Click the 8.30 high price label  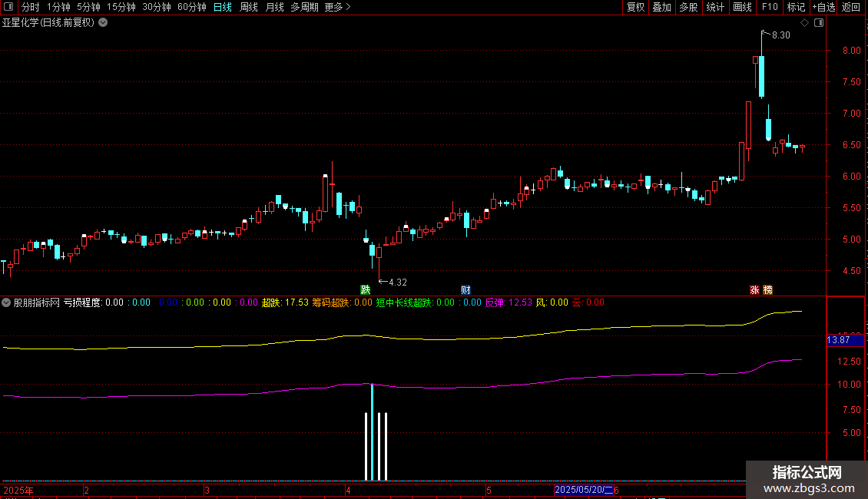tap(780, 35)
